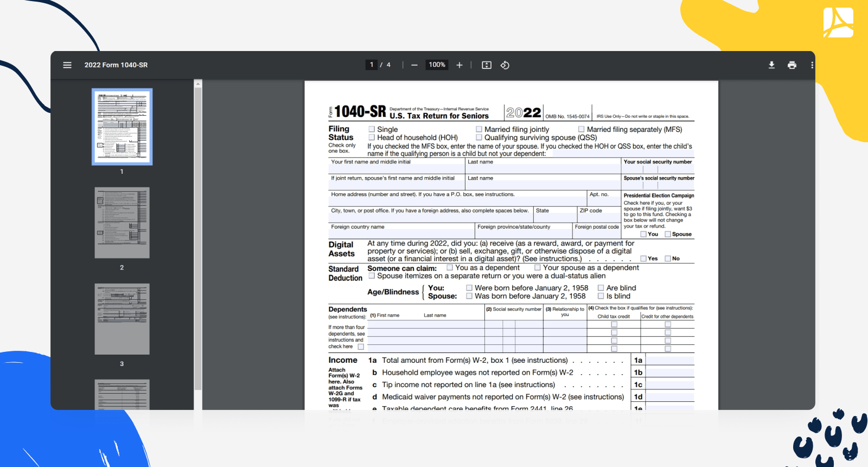Click 'OMB No. 1545-0074' text
The image size is (868, 467).
pyautogui.click(x=567, y=116)
